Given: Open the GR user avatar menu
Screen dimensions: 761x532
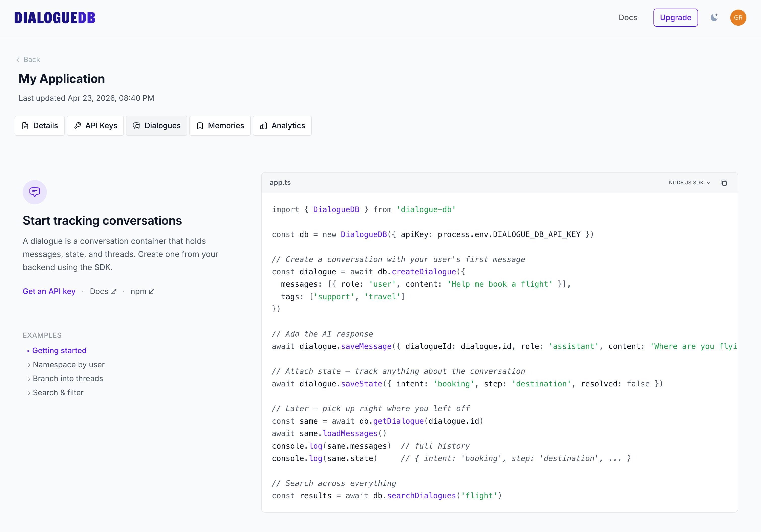Looking at the screenshot, I should point(738,18).
